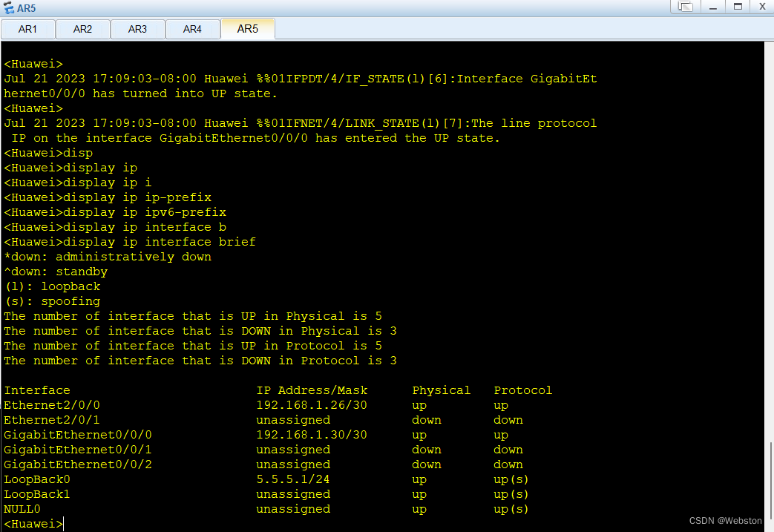Click the GigabitEthernet0/0/2 interface name

(x=78, y=464)
